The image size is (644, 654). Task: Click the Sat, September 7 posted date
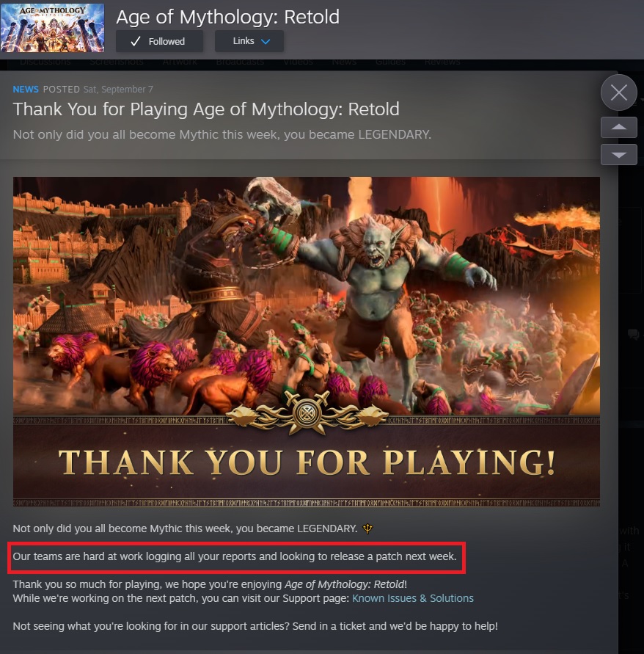(118, 90)
